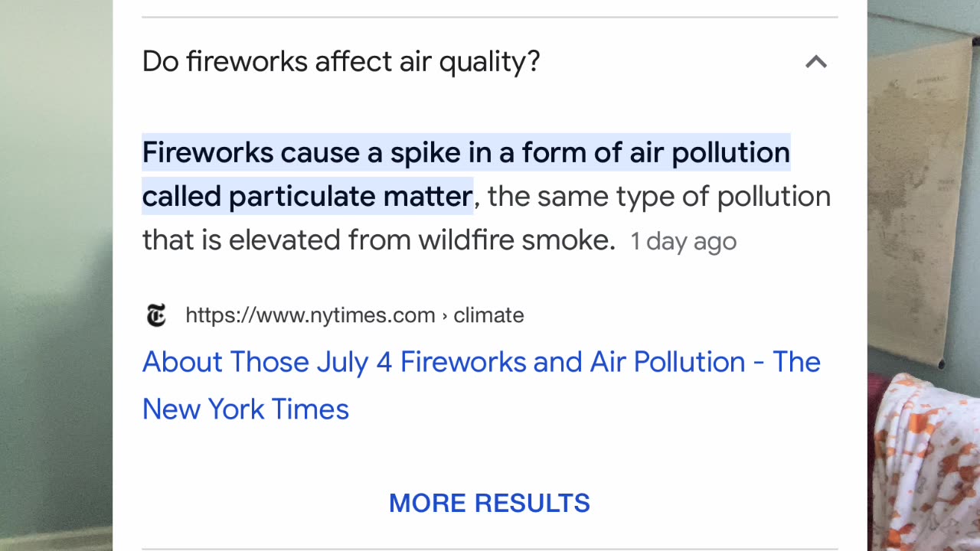The height and width of the screenshot is (551, 980).
Task: Click the breadcrumb arrow separator after nytimes.com
Action: point(444,315)
